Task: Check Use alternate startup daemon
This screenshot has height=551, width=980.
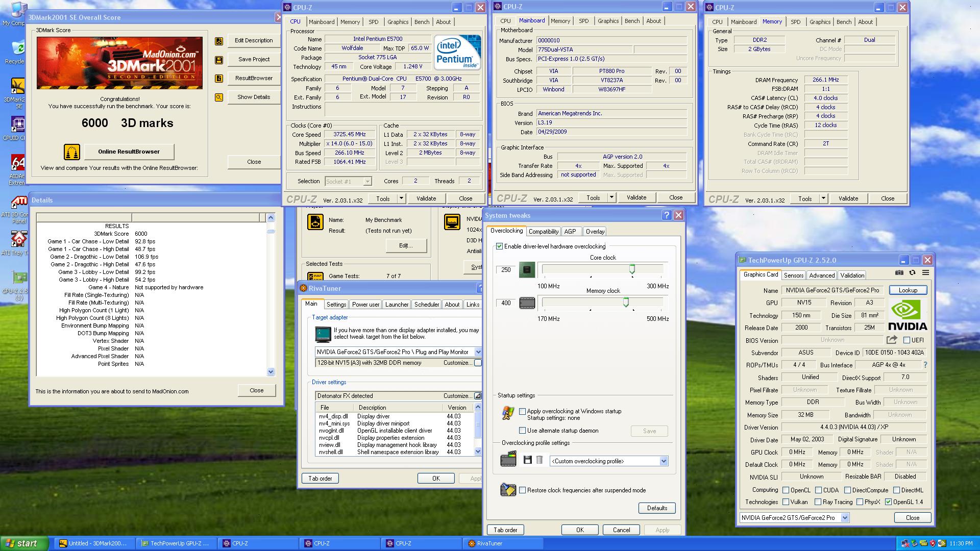Action: [522, 431]
